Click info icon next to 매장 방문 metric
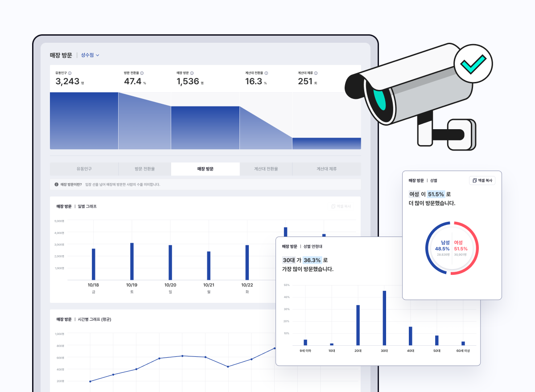 coord(193,73)
